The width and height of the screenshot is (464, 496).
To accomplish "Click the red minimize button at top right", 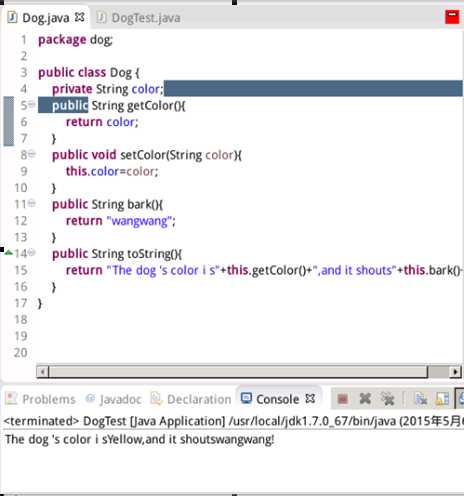I will pos(452,17).
